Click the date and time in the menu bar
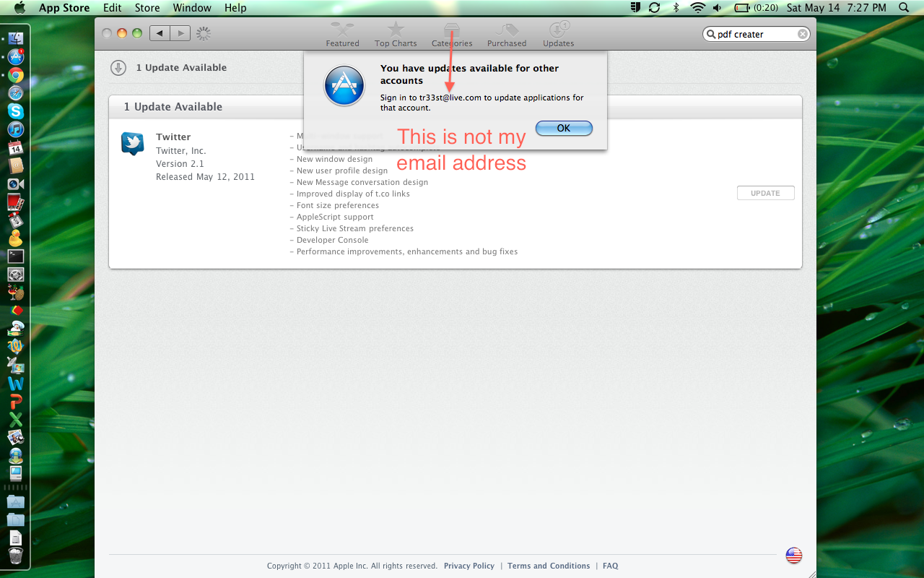This screenshot has height=578, width=924. point(836,8)
